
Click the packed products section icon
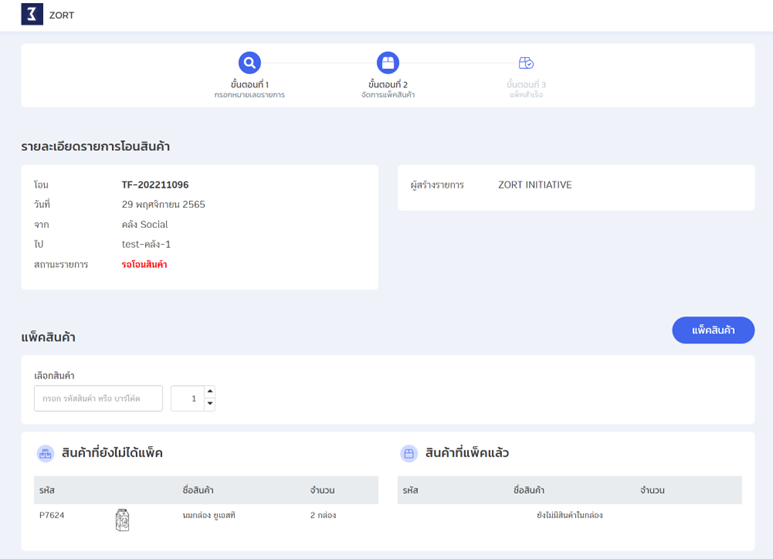[409, 454]
